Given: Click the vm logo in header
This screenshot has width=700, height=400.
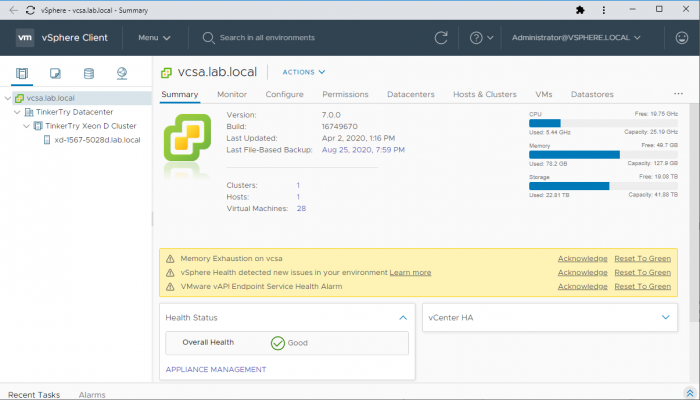Looking at the screenshot, I should click(x=25, y=38).
